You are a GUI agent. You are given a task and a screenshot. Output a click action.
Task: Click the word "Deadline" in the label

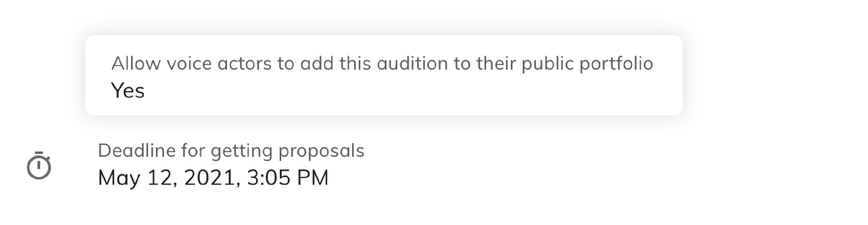coord(137,151)
